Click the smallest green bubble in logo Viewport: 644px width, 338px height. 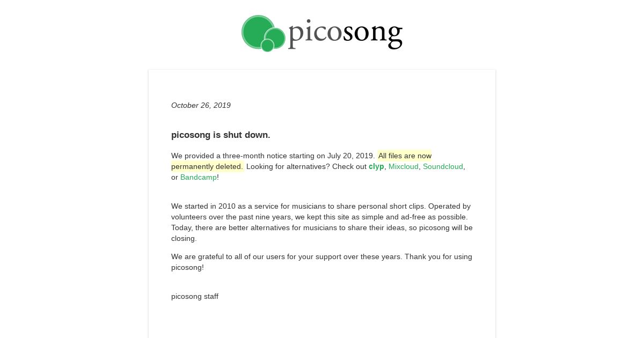pyautogui.click(x=267, y=46)
